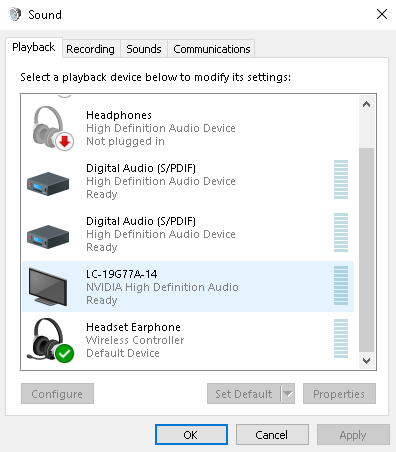
Task: Select the "Headset Earphone" device name
Action: pyautogui.click(x=133, y=327)
